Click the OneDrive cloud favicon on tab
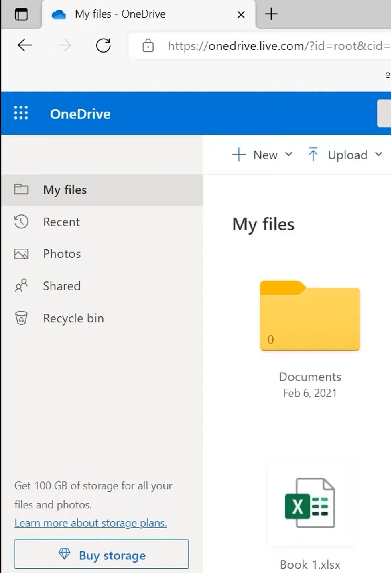This screenshot has width=392, height=573. pyautogui.click(x=59, y=15)
